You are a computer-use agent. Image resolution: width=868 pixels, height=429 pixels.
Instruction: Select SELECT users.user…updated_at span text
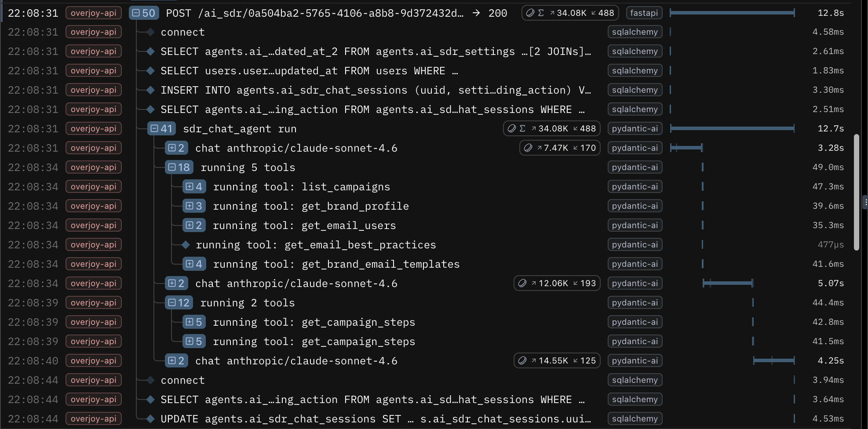(310, 71)
